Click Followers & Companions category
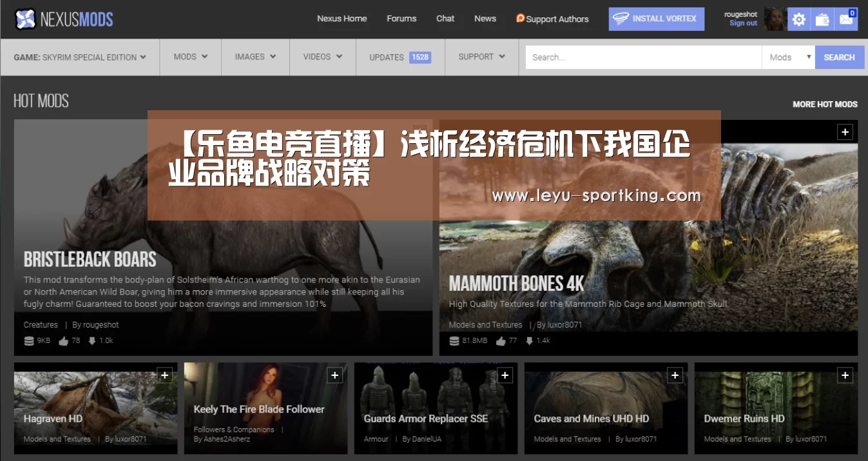Screen dimensions: 868x461 (x=234, y=429)
